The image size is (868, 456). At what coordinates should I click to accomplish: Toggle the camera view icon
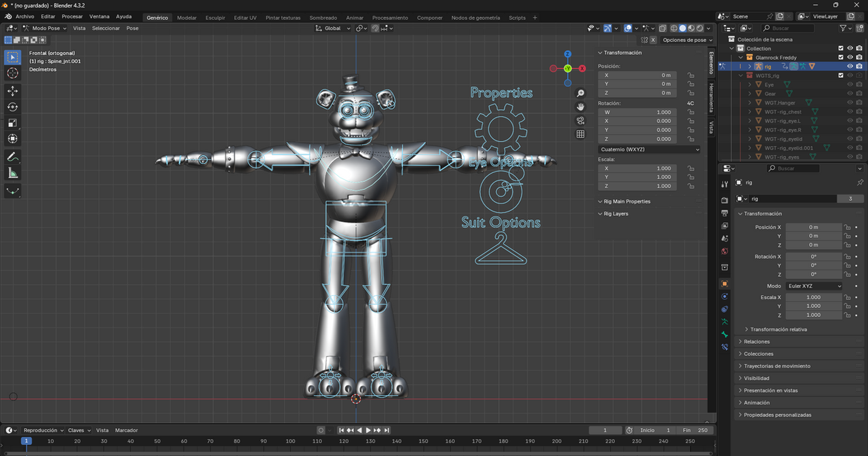[x=580, y=120]
